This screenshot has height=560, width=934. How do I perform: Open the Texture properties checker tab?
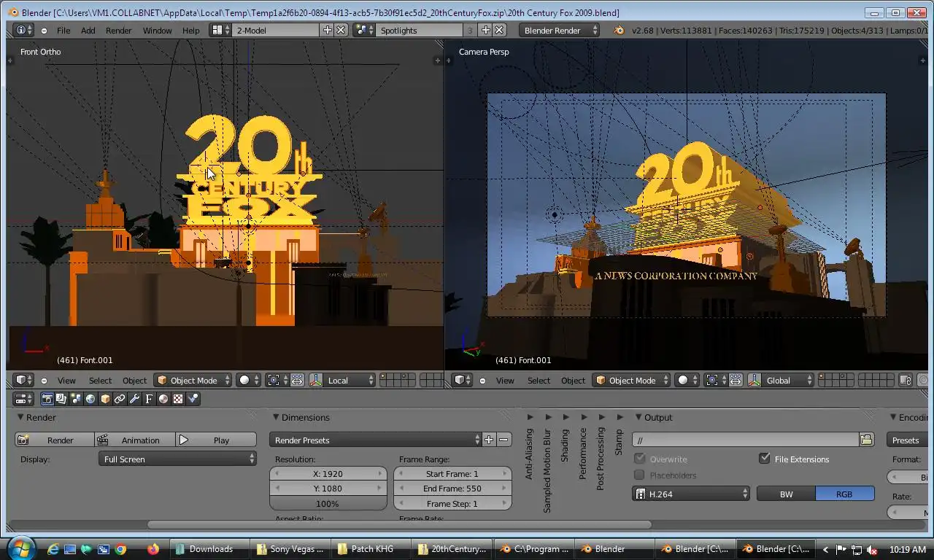178,399
